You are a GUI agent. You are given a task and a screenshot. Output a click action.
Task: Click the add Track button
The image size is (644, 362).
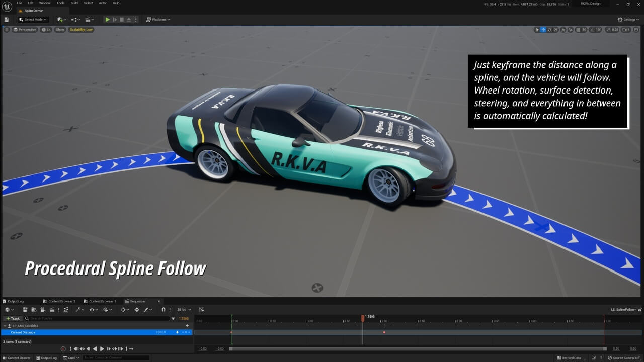click(13, 318)
